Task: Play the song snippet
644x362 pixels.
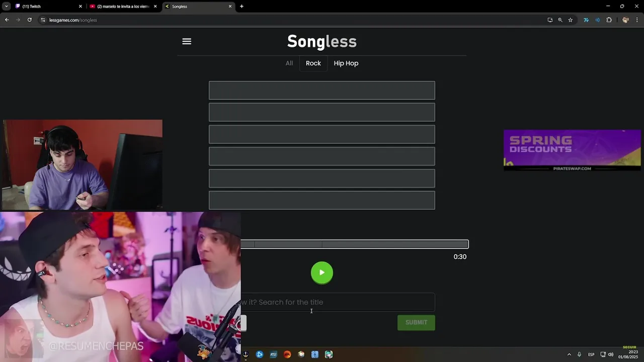Action: tap(322, 273)
